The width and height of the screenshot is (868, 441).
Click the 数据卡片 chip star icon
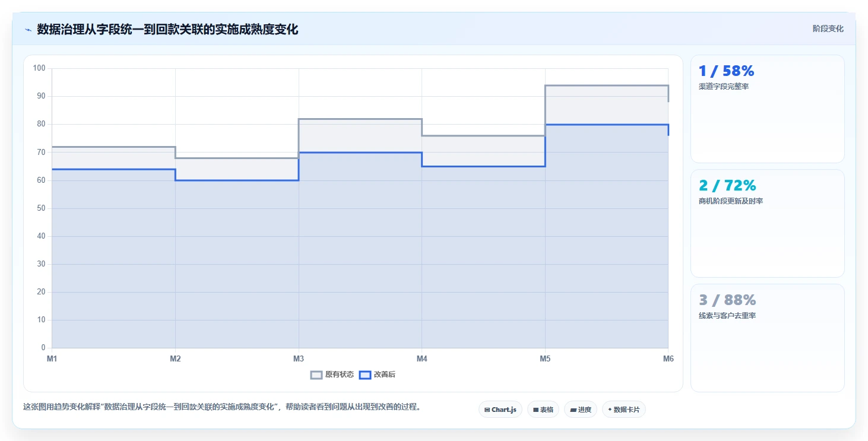[610, 410]
